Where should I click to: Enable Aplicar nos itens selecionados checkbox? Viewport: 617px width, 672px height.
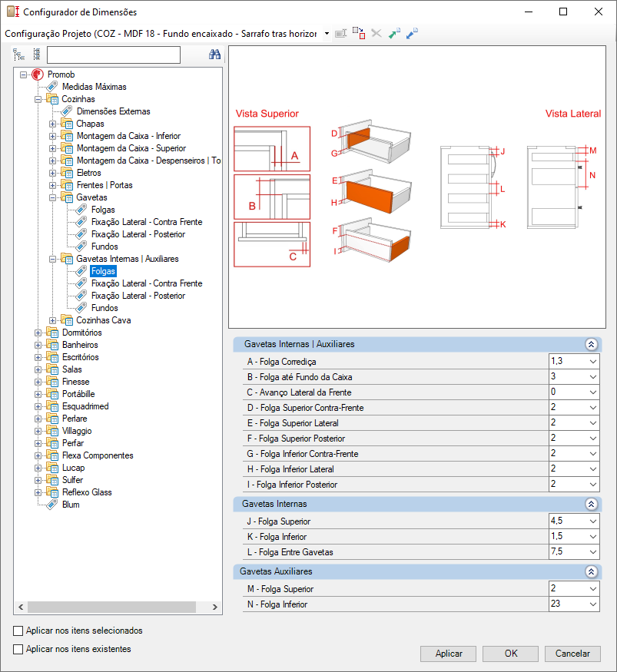[18, 631]
